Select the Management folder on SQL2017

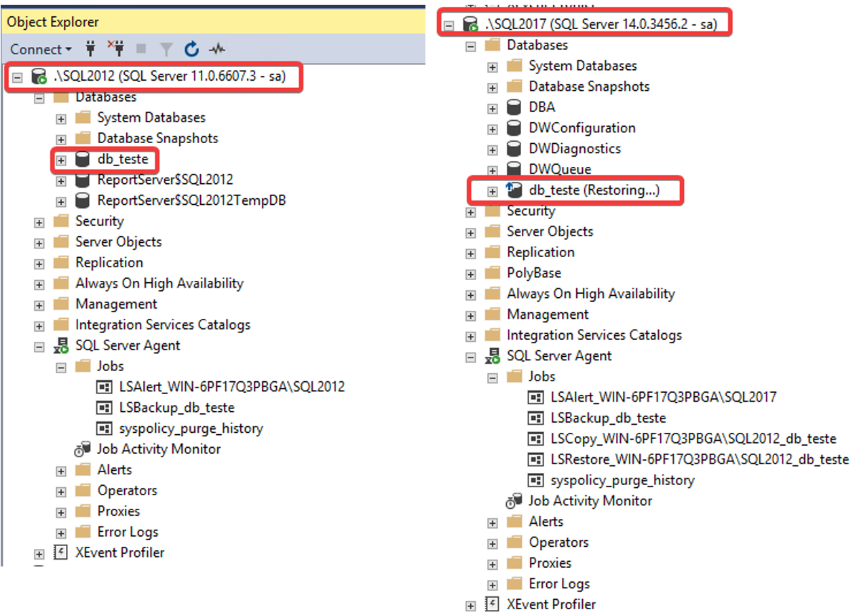548,314
